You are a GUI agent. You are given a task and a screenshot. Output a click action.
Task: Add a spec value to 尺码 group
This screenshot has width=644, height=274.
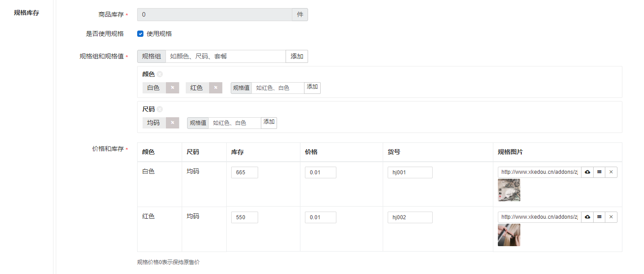pos(269,123)
